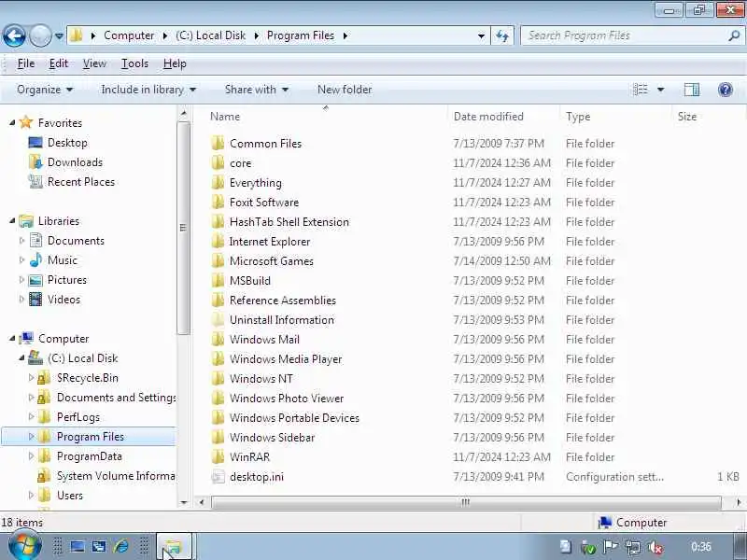Image resolution: width=747 pixels, height=560 pixels.
Task: Select the WinRAR folder icon
Action: pos(218,456)
